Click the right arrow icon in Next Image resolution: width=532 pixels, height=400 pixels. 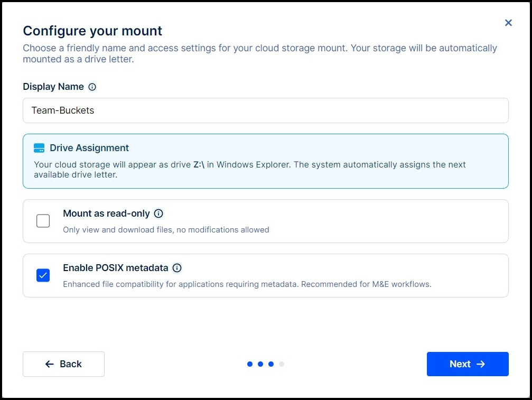pos(481,364)
